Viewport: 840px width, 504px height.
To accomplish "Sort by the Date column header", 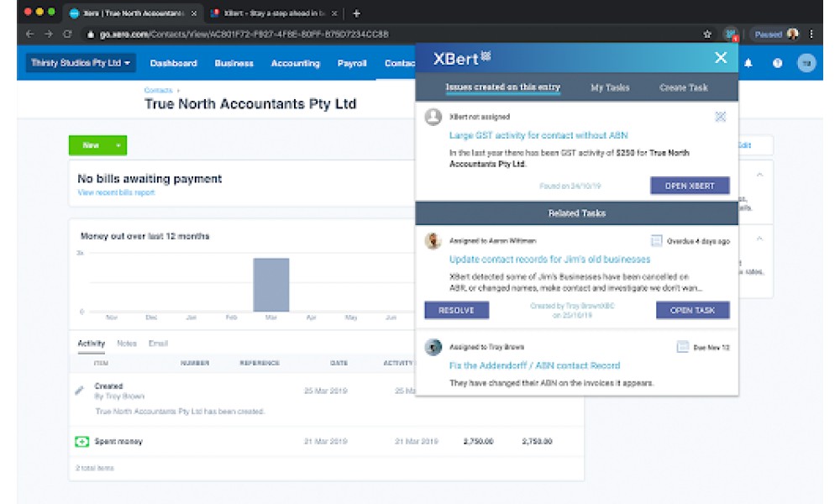I will pyautogui.click(x=339, y=363).
